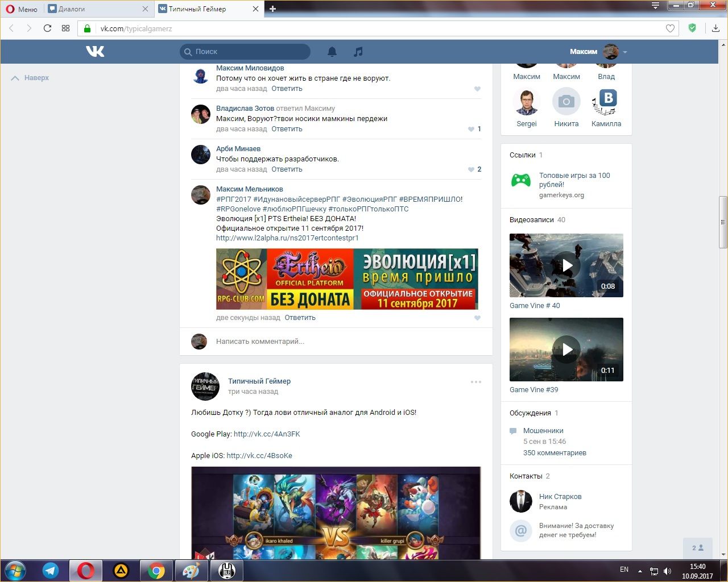This screenshot has width=728, height=582.
Task: Open Контакты section header
Action: point(526,476)
